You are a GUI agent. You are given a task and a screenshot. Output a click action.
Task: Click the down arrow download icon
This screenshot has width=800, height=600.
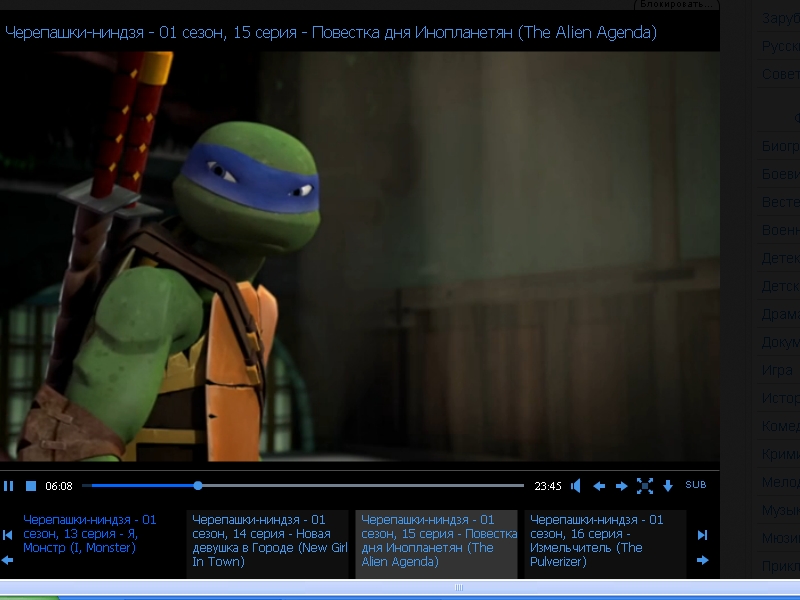coord(668,486)
